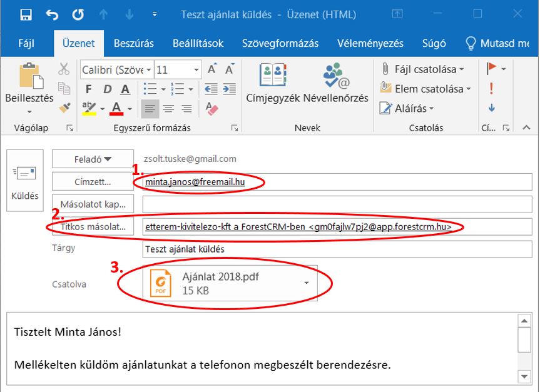Expand the Fájl csatolása dropdown
The image size is (540, 392).
(462, 69)
